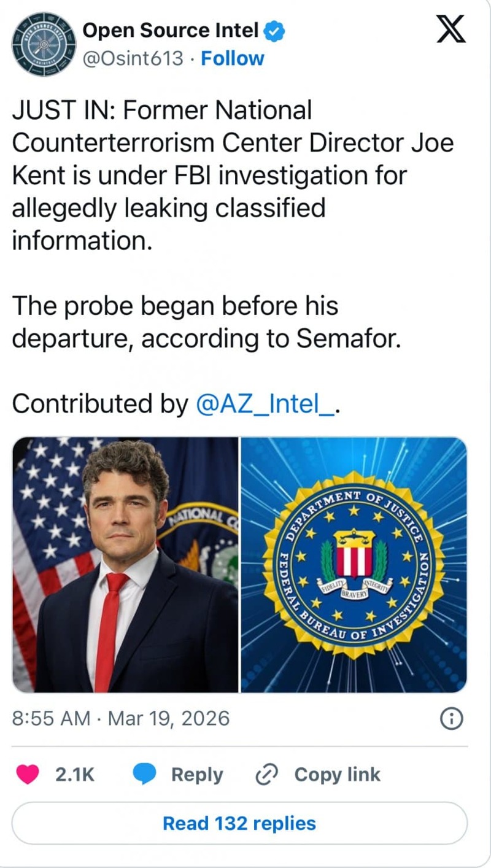
Task: Click the chain link copy icon
Action: 268,774
